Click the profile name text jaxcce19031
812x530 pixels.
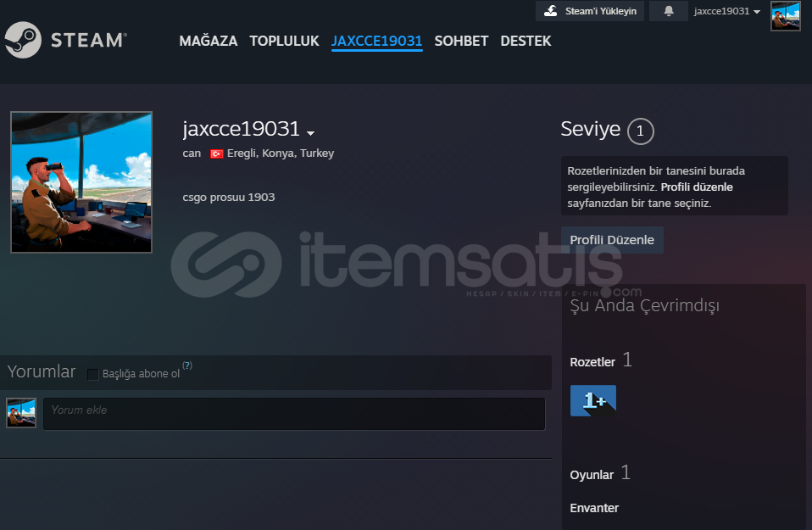coord(242,129)
